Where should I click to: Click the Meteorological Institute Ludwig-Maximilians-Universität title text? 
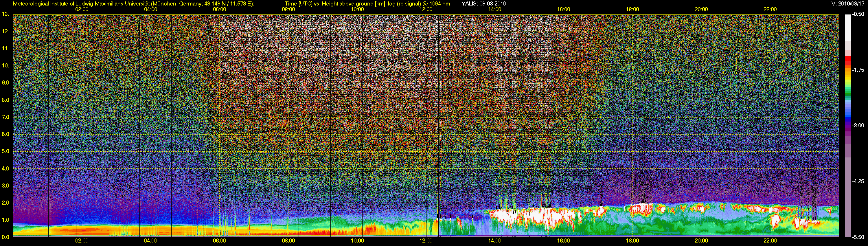pyautogui.click(x=133, y=4)
